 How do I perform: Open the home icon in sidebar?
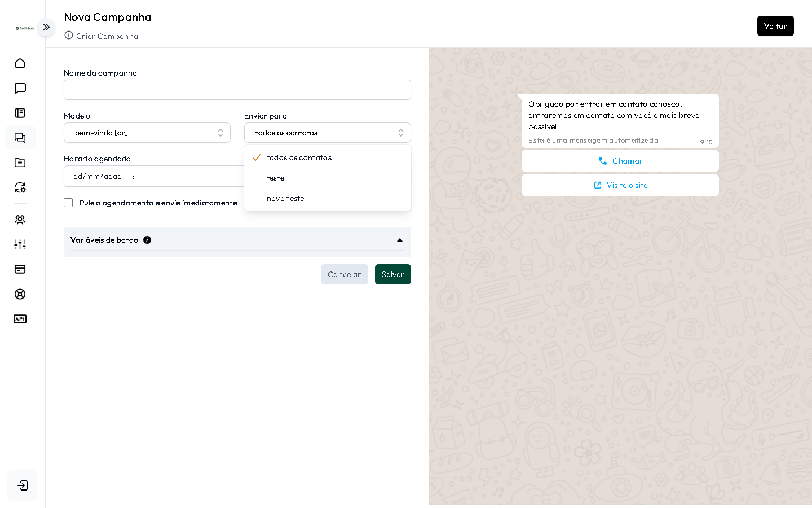[x=20, y=63]
